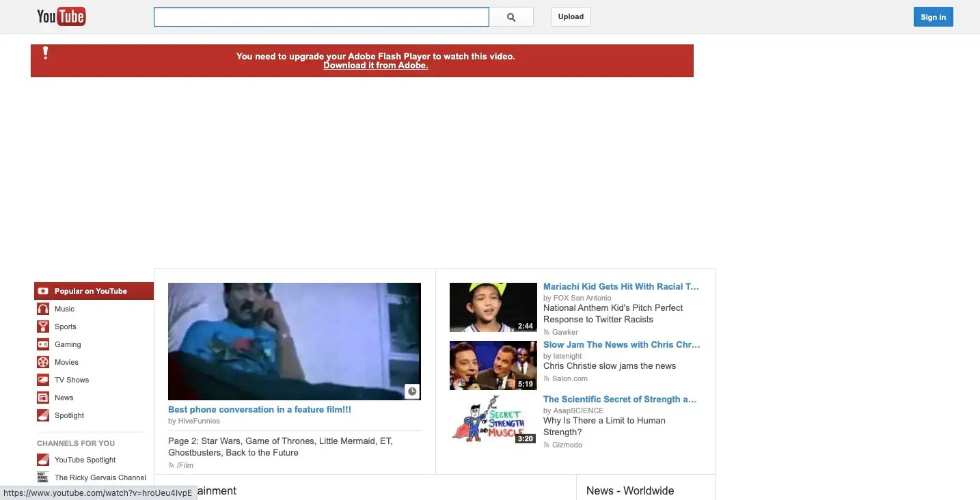Click the search magnifier button

click(511, 17)
